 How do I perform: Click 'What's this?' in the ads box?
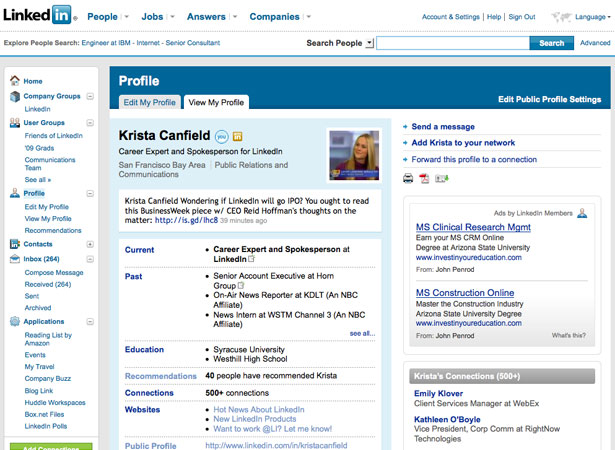pos(569,335)
